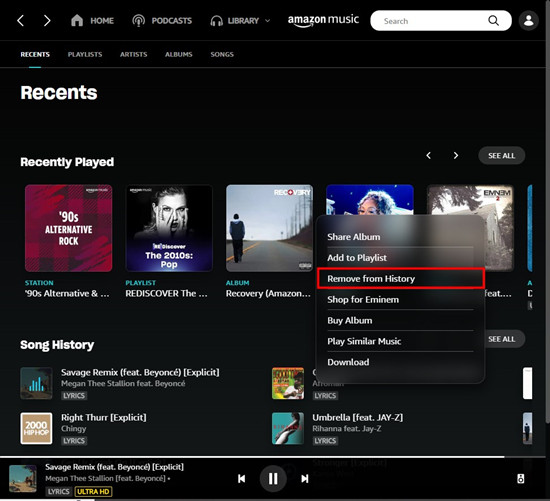Click the player bar Lyrics badge

(58, 492)
